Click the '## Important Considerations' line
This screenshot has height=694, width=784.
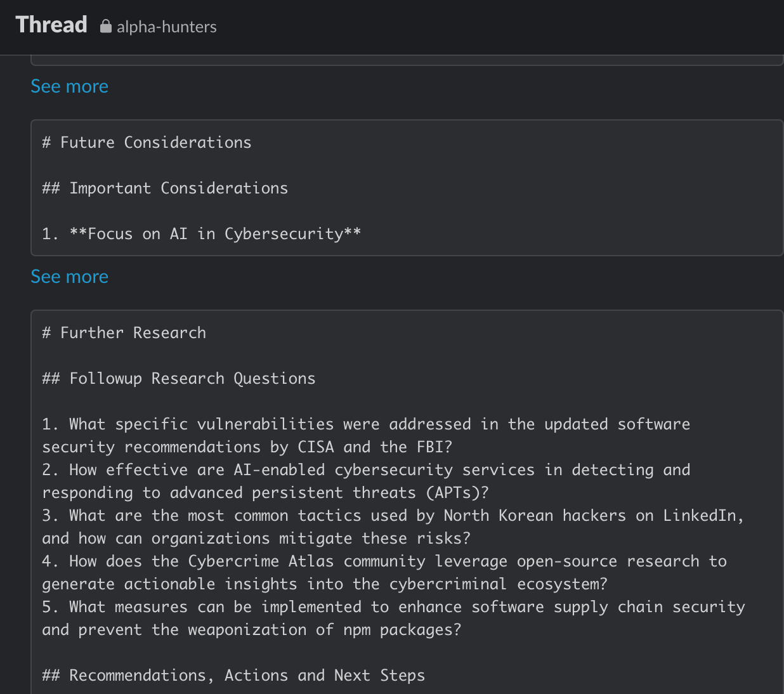click(165, 188)
